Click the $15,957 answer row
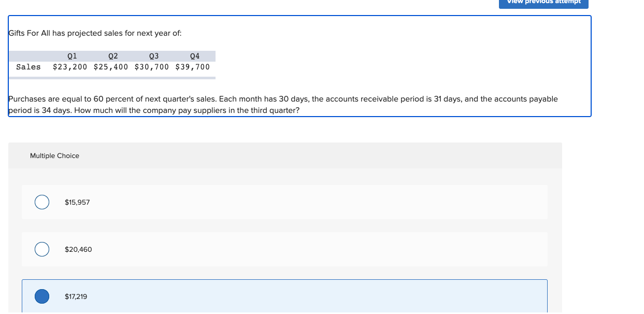 pyautogui.click(x=285, y=202)
